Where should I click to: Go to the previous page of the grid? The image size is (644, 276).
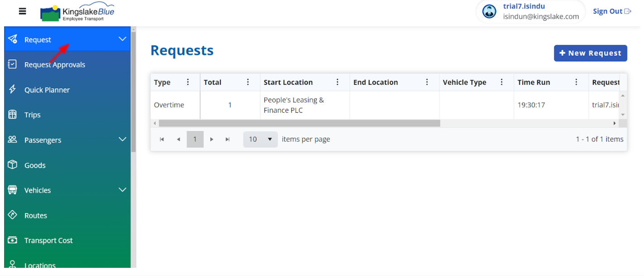point(179,139)
